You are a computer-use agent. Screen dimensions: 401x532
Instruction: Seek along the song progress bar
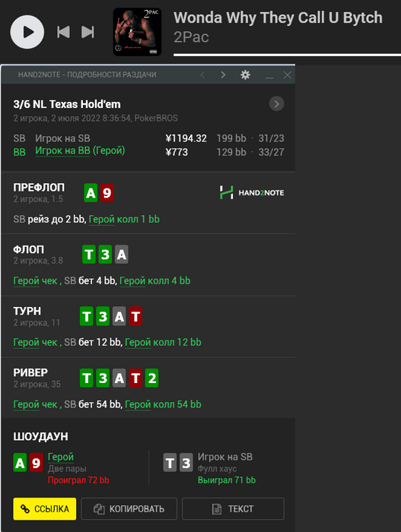point(287,55)
